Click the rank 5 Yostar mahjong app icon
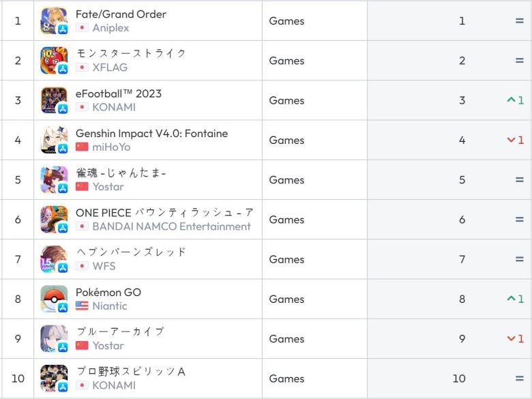The image size is (532, 399). [x=54, y=180]
